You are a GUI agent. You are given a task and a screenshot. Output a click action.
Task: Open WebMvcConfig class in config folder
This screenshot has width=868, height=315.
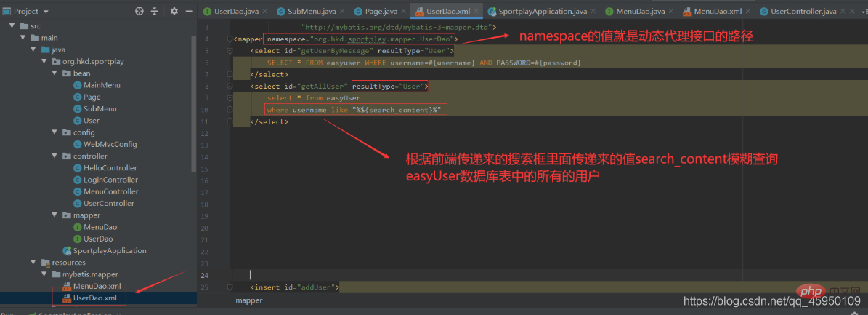105,144
